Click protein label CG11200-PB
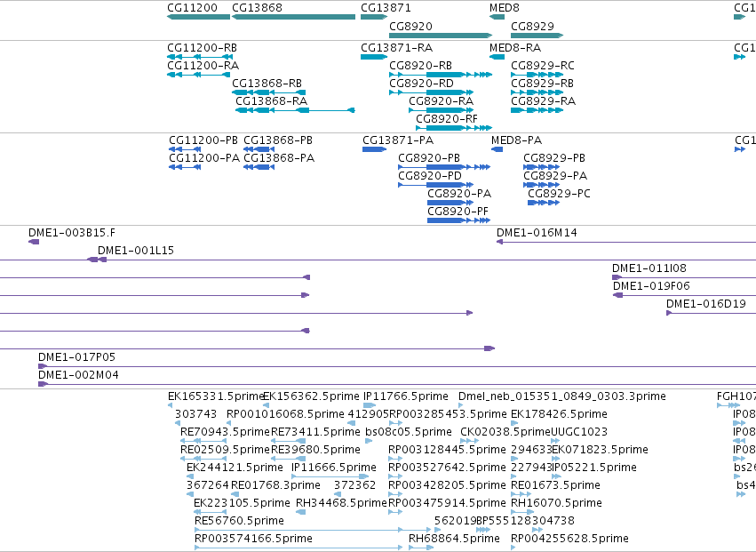 [203, 140]
